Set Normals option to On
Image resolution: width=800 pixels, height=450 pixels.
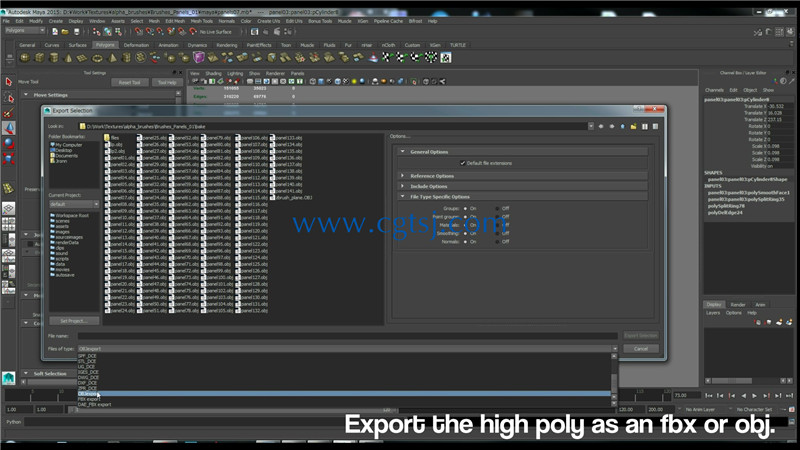[465, 242]
